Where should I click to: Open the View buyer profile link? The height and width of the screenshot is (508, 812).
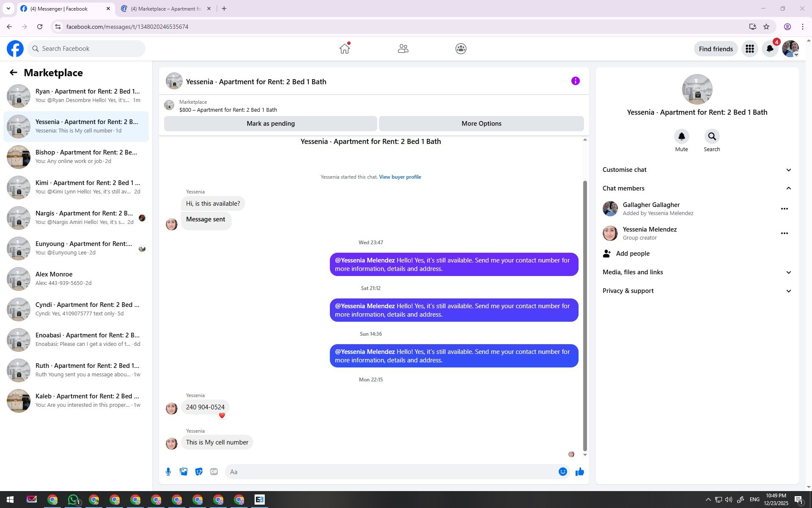point(400,177)
